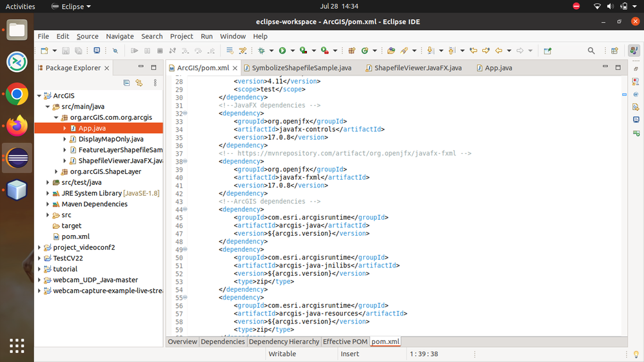Click the Next Annotation arrow icon
Viewport: 644px width, 362px height.
coord(431,50)
